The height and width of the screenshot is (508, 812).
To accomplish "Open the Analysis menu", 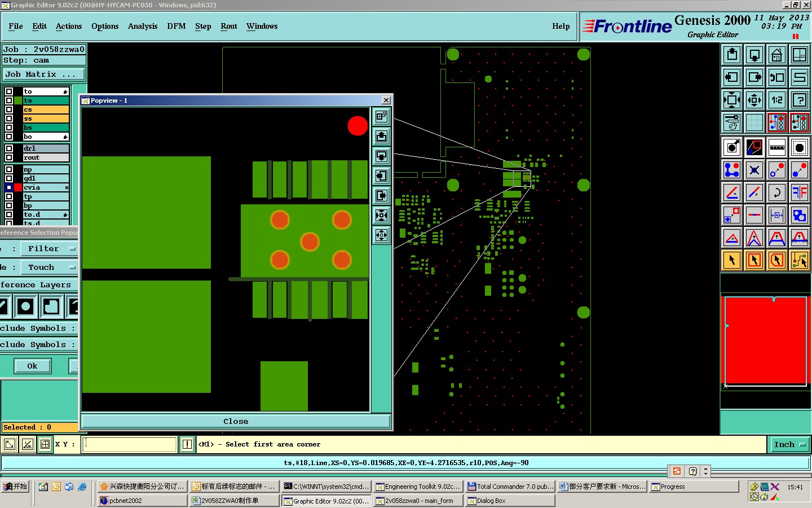I will [143, 27].
